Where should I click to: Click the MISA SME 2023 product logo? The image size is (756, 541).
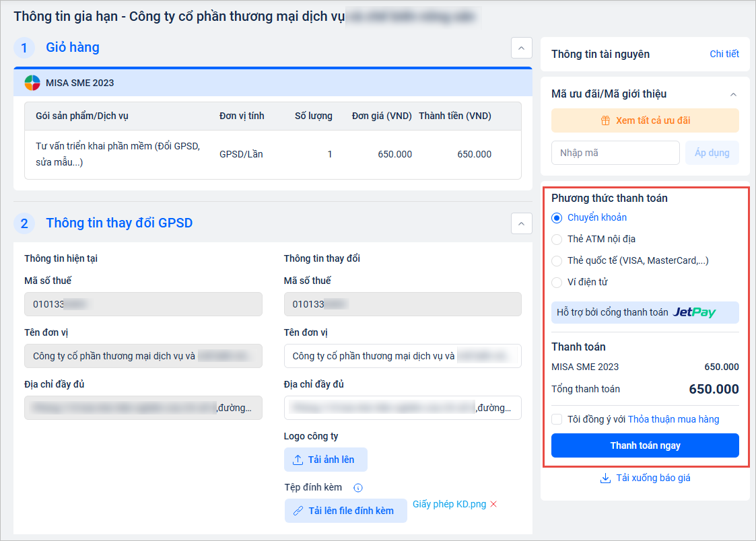pyautogui.click(x=32, y=83)
